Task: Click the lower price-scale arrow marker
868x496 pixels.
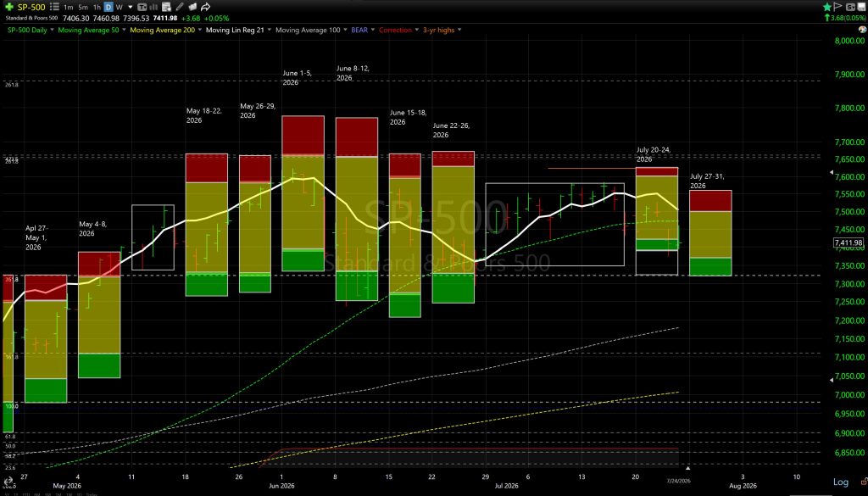Action: pyautogui.click(x=831, y=380)
